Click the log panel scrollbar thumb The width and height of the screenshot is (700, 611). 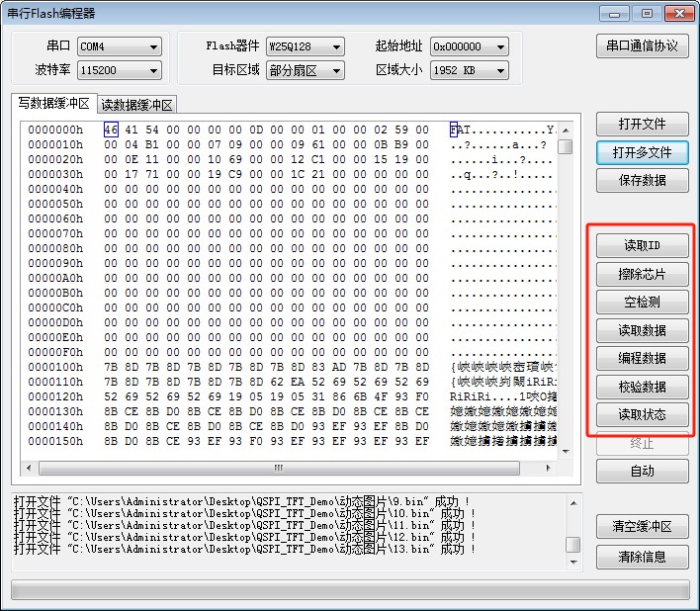573,545
